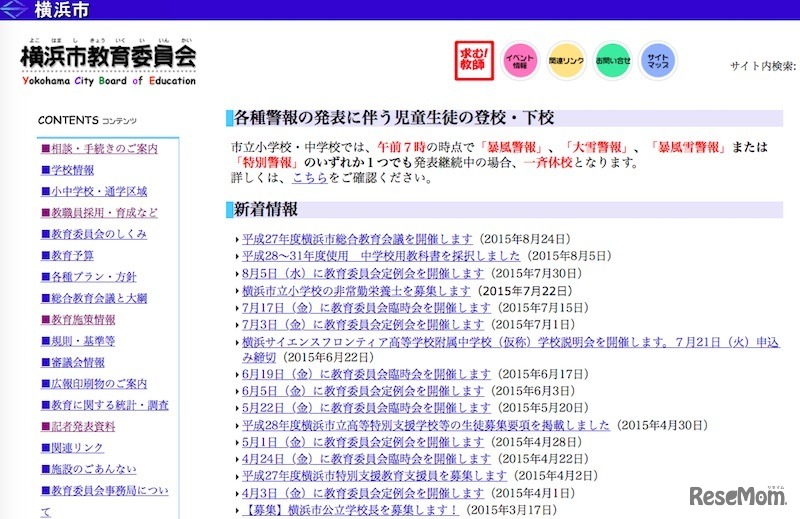
Task: Open 8月5日(水) 定例会 news link
Action: [x=363, y=274]
